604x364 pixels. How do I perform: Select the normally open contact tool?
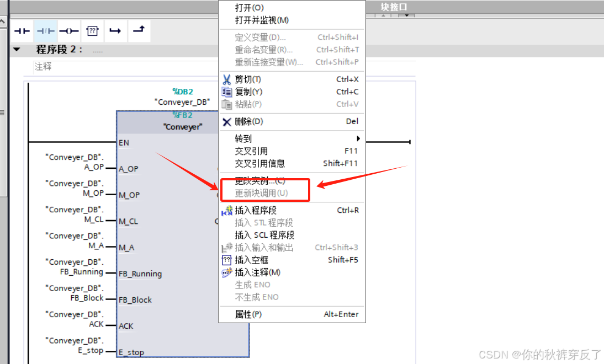tap(22, 31)
